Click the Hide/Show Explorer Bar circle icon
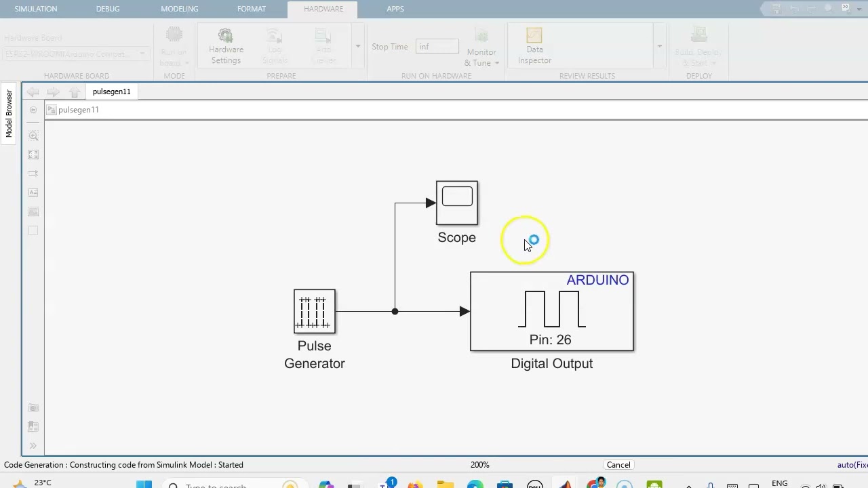This screenshot has height=488, width=868. pyautogui.click(x=33, y=110)
